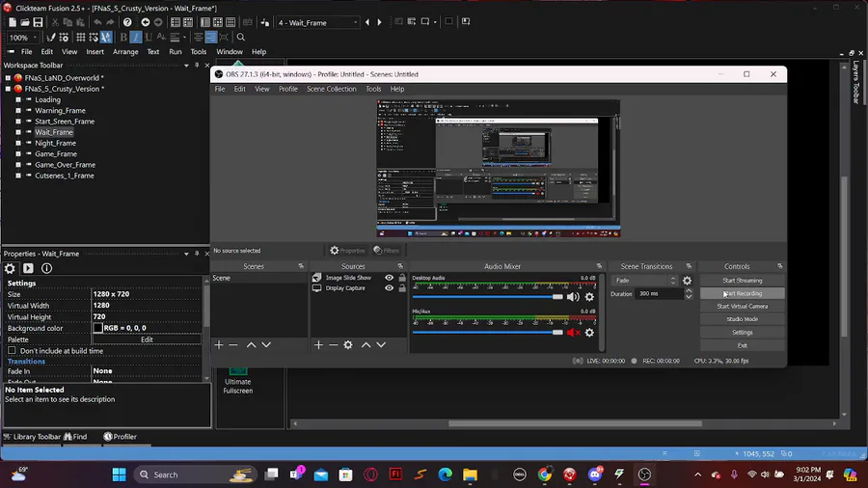Open Workspace Toolbar panel dropdown arrow
Screen dimensions: 868x488
(x=186, y=66)
